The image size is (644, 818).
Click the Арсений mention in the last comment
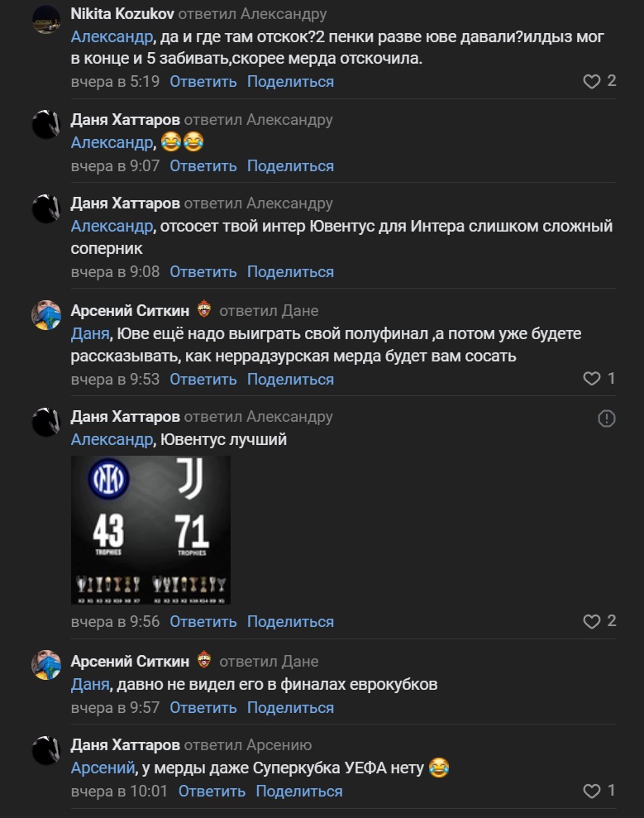(102, 768)
